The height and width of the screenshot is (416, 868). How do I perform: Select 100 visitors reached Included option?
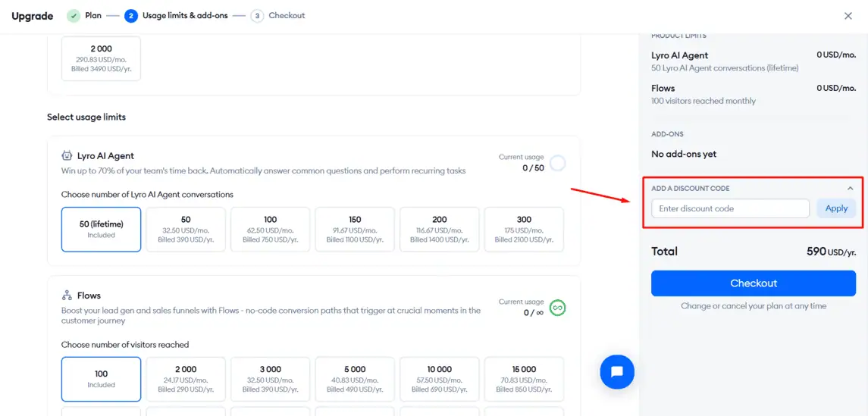(102, 379)
